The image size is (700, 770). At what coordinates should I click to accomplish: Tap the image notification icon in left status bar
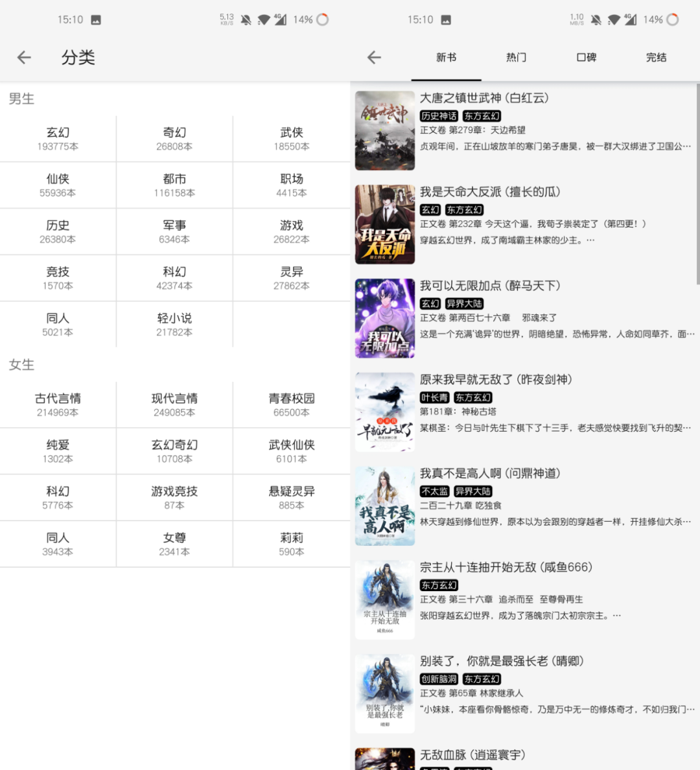pos(96,19)
